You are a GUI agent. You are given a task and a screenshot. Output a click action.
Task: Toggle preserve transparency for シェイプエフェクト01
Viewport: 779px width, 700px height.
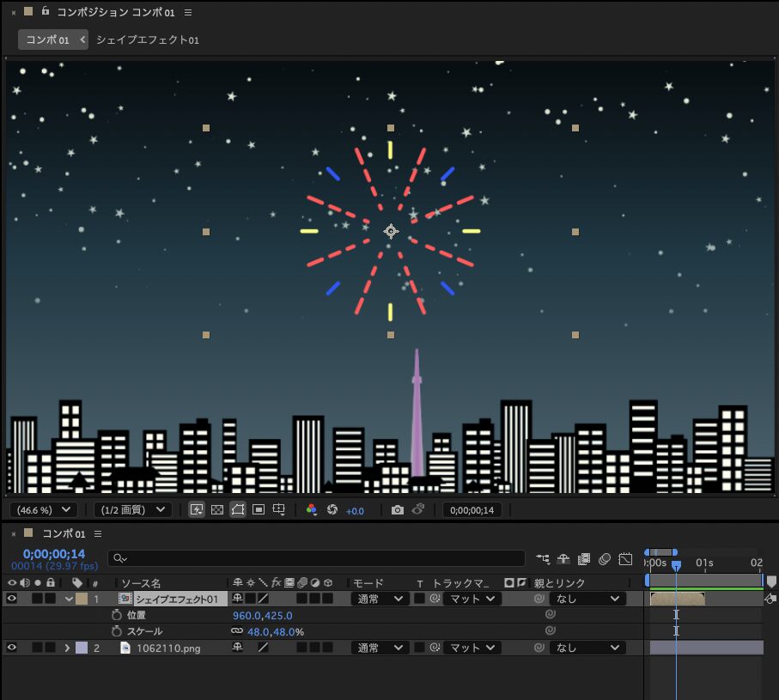coord(419,599)
